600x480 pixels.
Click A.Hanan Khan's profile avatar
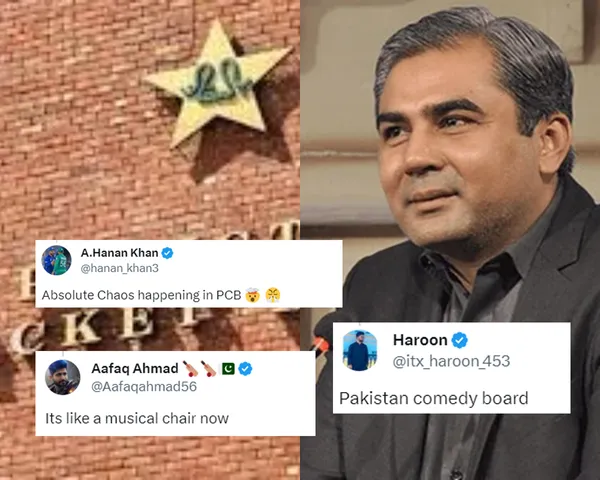pos(56,260)
